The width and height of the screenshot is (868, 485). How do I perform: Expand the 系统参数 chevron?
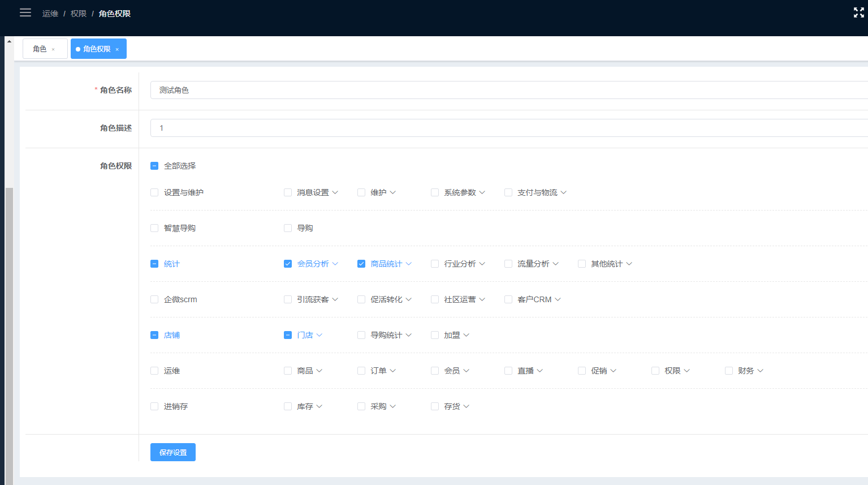pos(482,192)
